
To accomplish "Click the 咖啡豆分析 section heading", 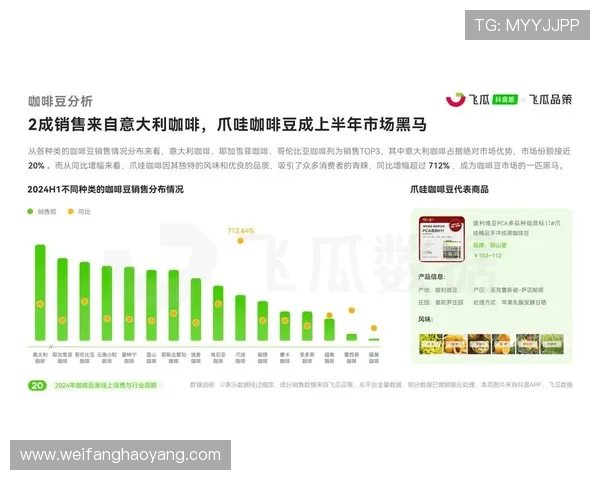I will 60,101.
